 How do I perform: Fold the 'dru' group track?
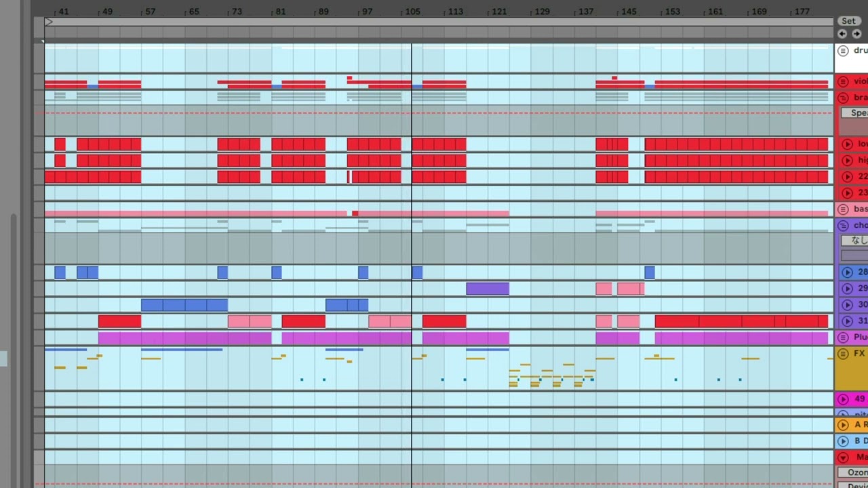tap(843, 51)
